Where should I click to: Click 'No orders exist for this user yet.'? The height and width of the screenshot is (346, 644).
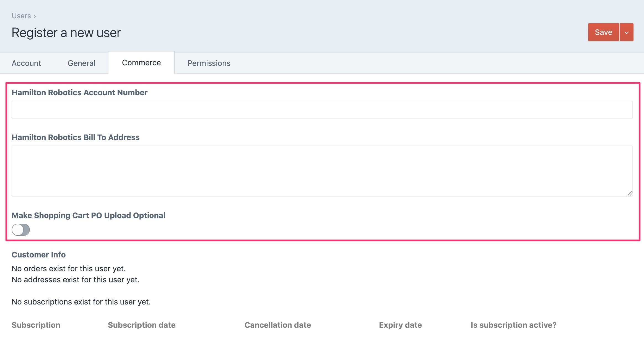[x=69, y=268]
